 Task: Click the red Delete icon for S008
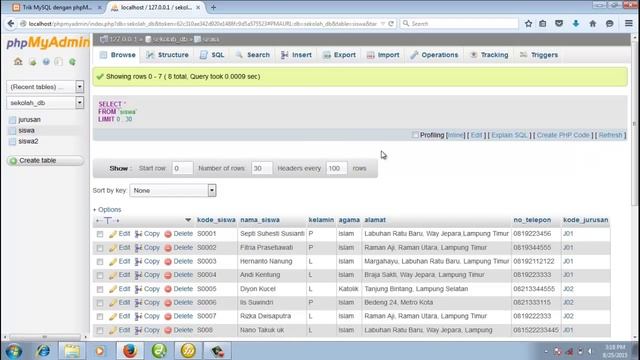168,330
